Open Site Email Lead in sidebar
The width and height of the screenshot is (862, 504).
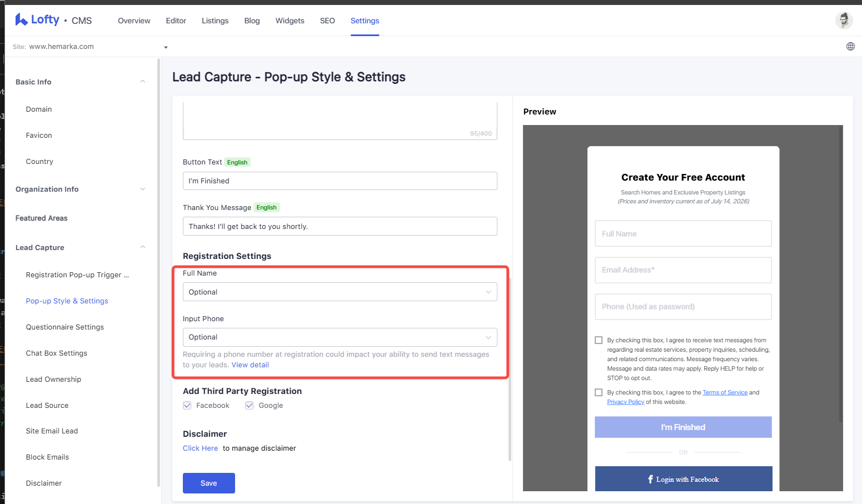(x=52, y=431)
